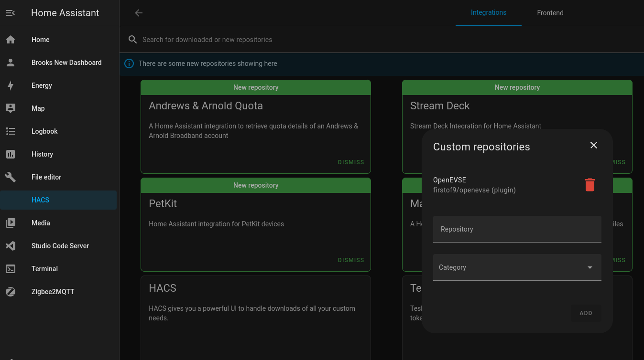Click the Custom repositories dialog heading
The image size is (644, 360).
point(481,147)
